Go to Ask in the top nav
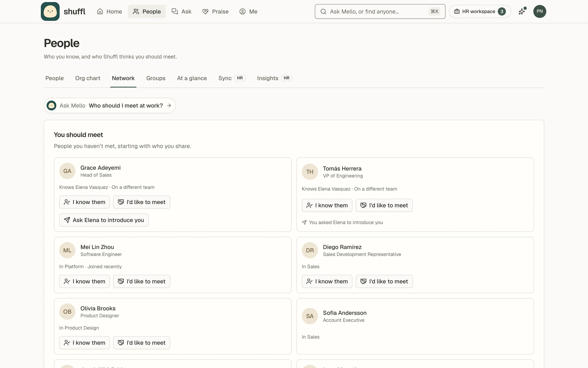This screenshot has width=588, height=368. (182, 11)
